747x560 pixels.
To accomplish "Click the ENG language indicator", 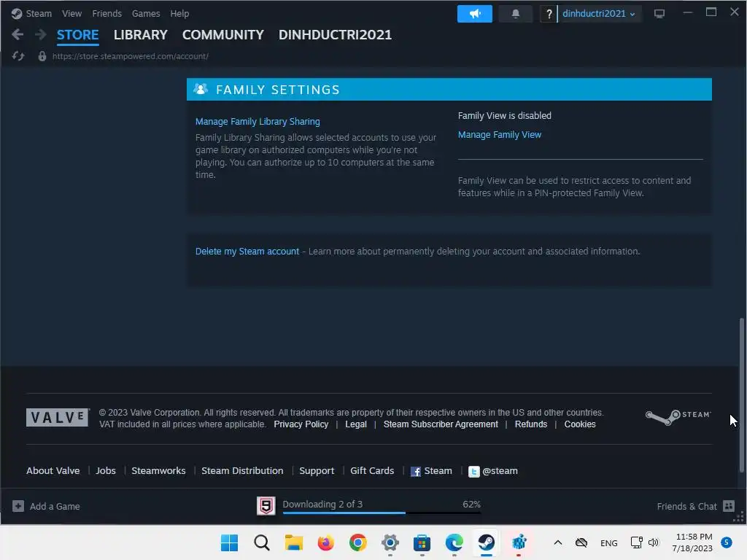I will pyautogui.click(x=608, y=542).
